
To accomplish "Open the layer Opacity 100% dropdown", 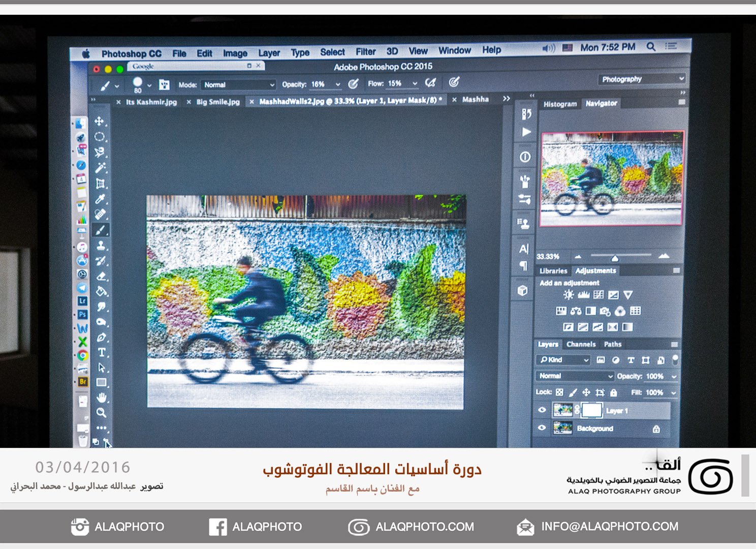I will click(674, 377).
